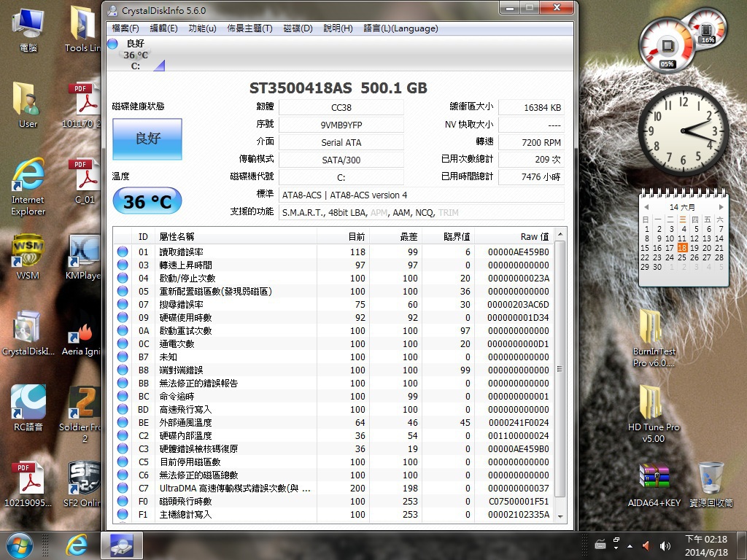
Task: Launch KMPlayer from desktop shortcut
Action: pos(84,257)
